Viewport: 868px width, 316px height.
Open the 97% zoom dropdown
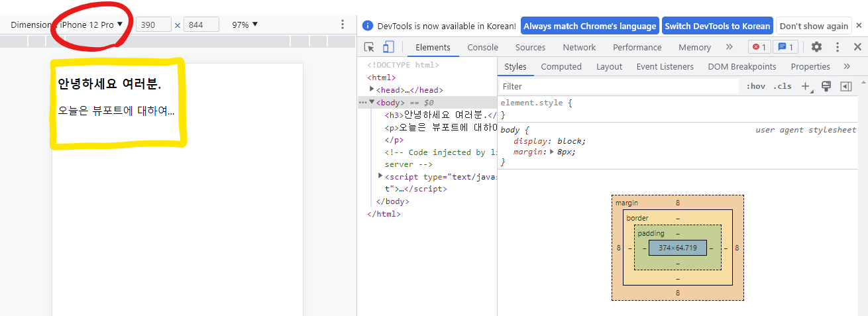click(244, 25)
